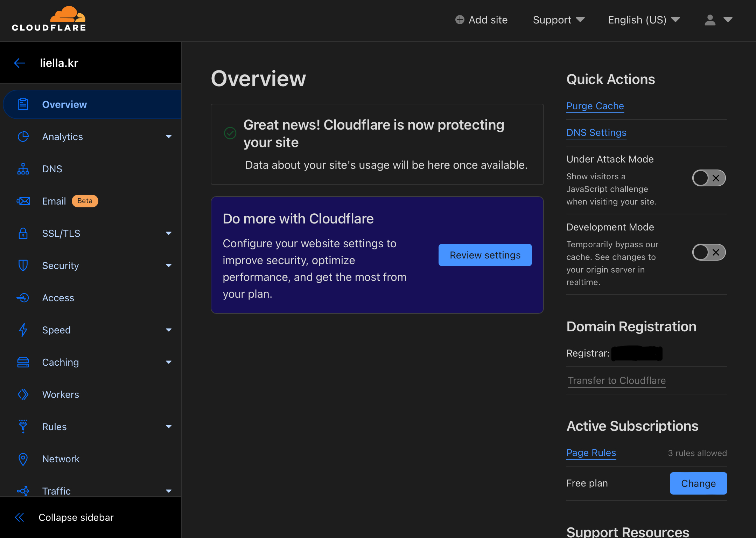Click Change button for Free plan
This screenshot has width=756, height=538.
coord(698,483)
